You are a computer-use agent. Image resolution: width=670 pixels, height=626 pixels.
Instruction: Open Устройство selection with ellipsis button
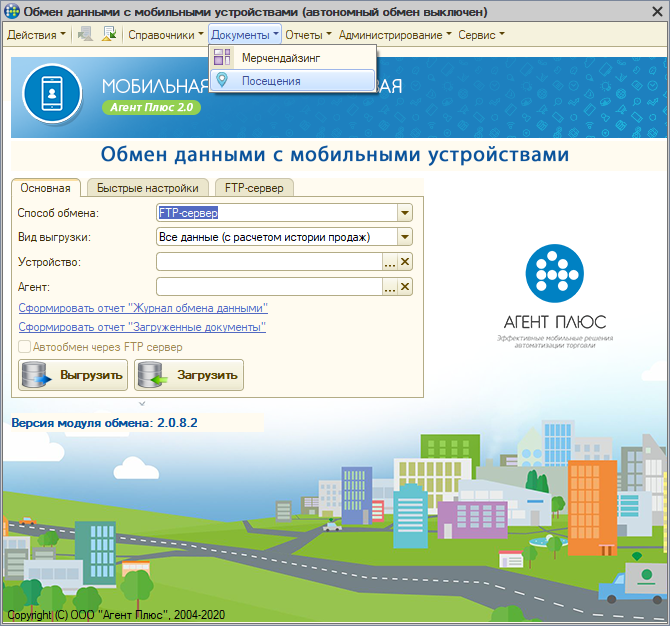point(390,262)
